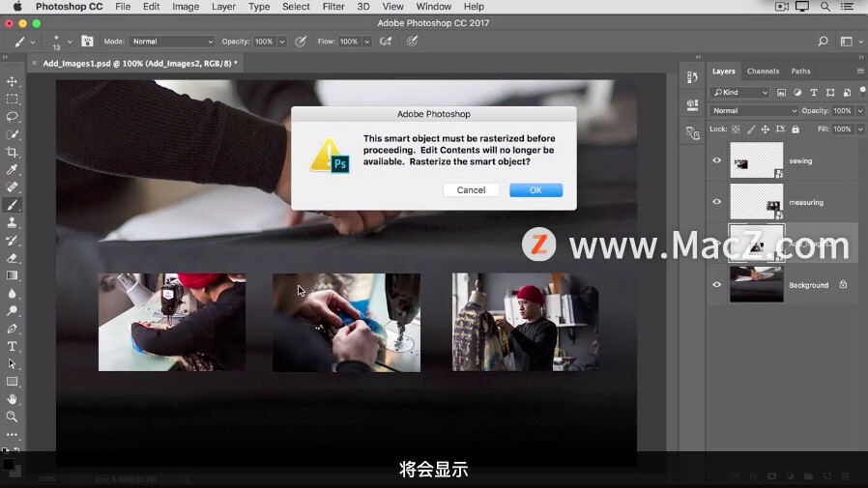Switch to the Paths tab
The width and height of the screenshot is (868, 488).
[800, 71]
